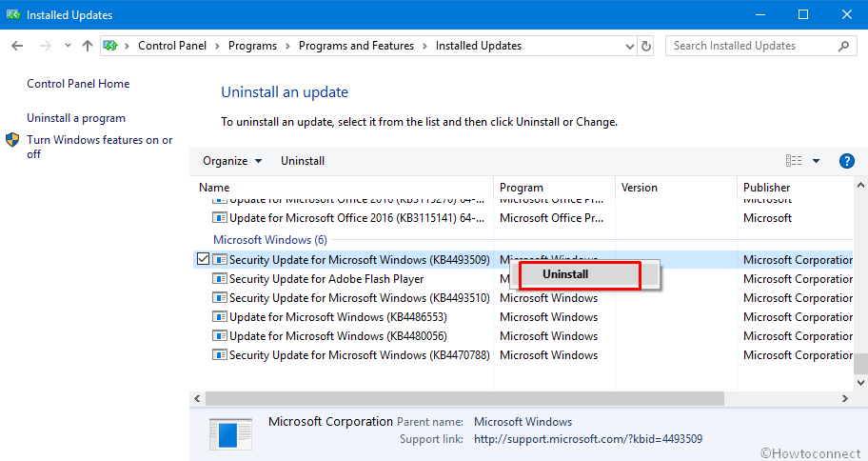Expand chevron after Programs breadcrumb

(x=287, y=46)
